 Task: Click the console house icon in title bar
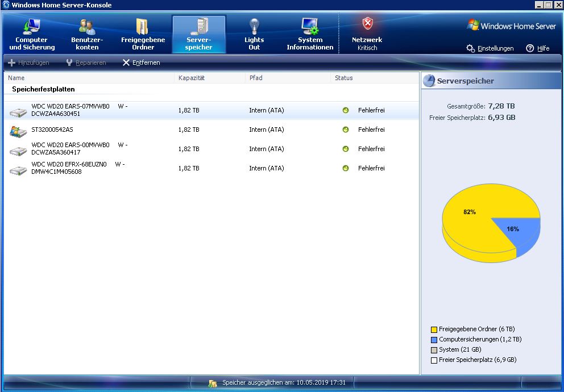click(x=6, y=5)
